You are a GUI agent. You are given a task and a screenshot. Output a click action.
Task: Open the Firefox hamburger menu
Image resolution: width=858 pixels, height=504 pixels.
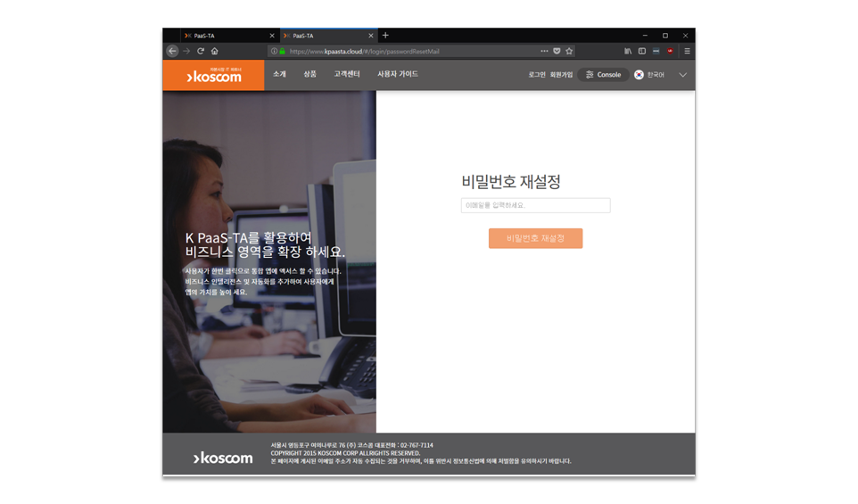(x=687, y=51)
